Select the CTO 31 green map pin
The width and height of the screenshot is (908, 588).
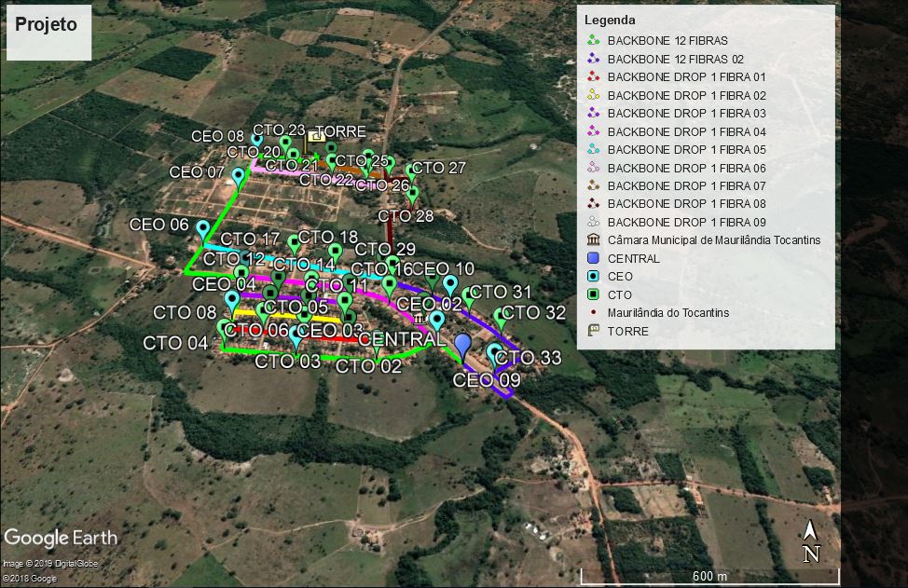click(469, 298)
